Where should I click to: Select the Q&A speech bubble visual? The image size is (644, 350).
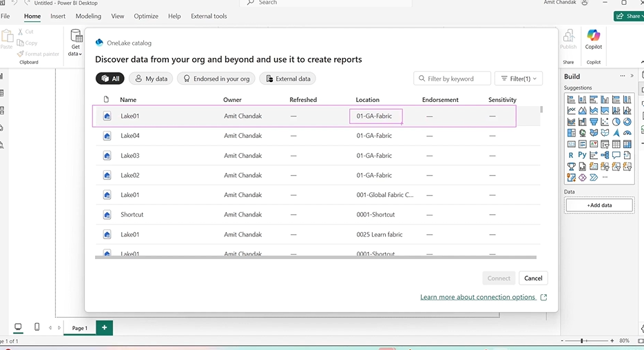tap(616, 155)
